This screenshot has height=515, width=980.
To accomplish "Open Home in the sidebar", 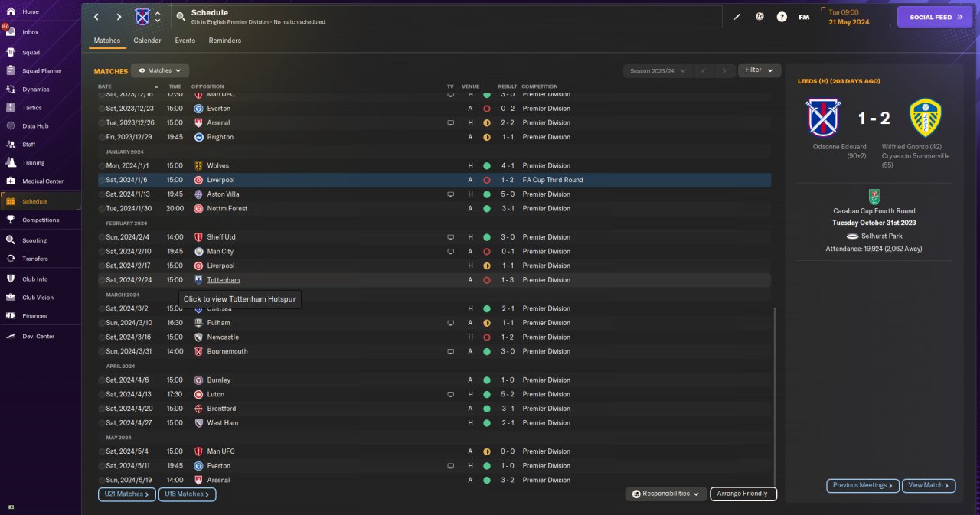I will click(x=31, y=11).
